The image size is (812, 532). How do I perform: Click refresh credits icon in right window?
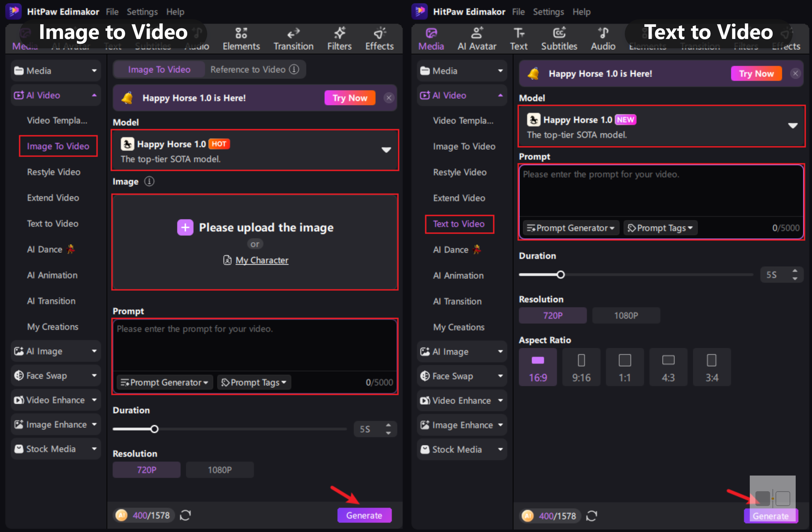pos(591,516)
